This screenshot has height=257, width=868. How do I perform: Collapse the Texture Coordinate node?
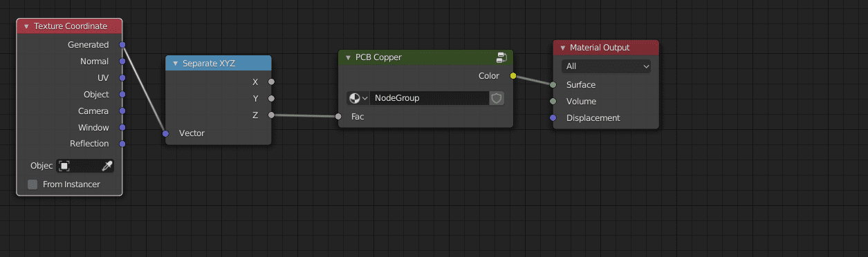click(x=26, y=26)
